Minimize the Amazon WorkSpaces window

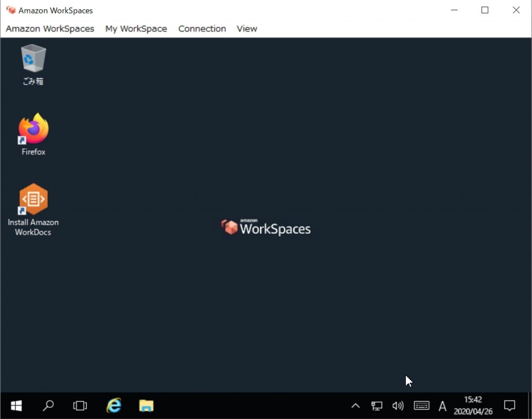point(454,10)
